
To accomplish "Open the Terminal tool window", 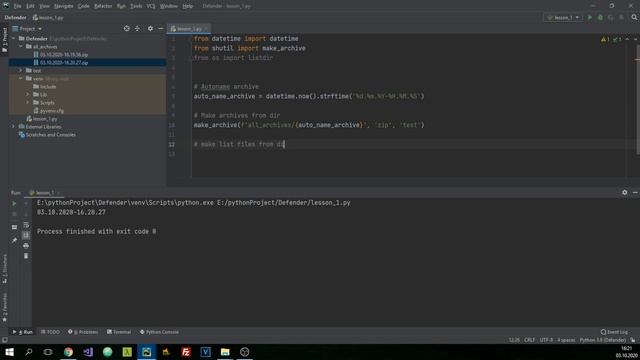I will [x=119, y=332].
